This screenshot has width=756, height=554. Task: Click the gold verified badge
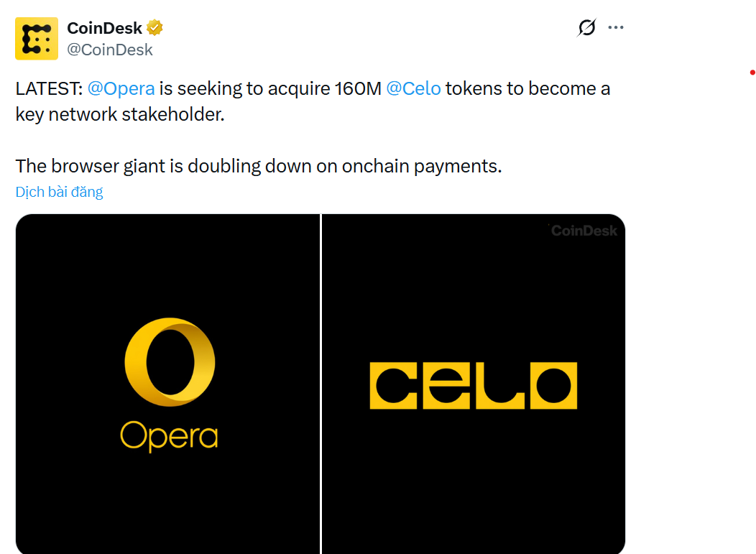click(x=155, y=28)
